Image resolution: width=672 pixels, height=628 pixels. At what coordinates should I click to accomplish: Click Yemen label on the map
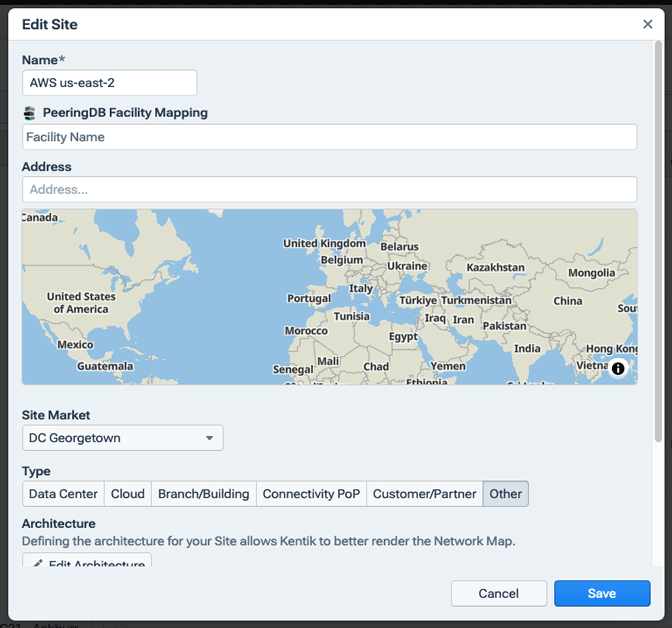coord(448,366)
